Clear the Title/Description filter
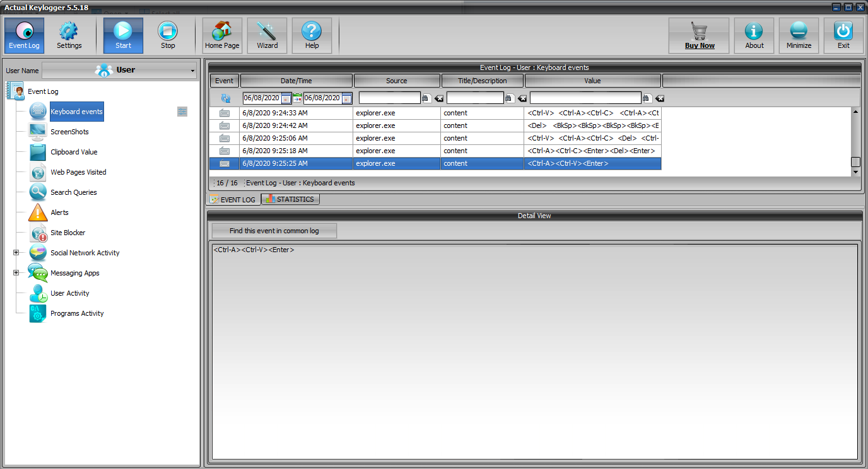The height and width of the screenshot is (469, 868). 522,98
